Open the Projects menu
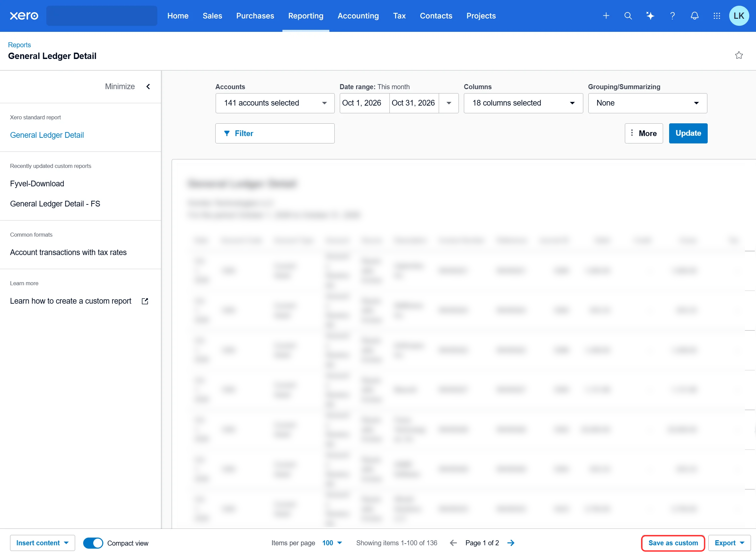 click(481, 16)
